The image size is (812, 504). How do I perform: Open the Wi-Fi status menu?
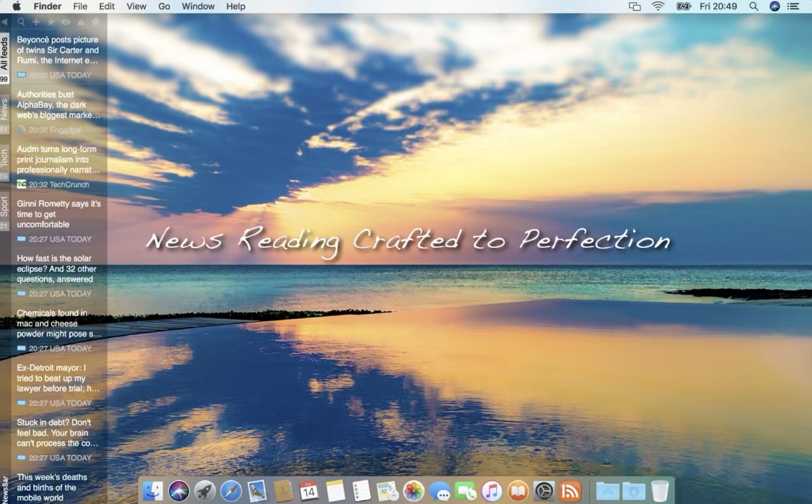coord(658,6)
